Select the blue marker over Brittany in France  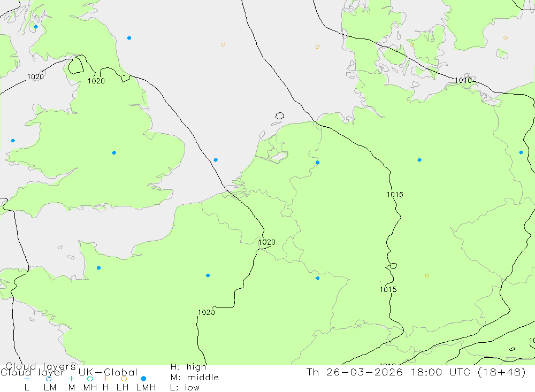point(98,268)
